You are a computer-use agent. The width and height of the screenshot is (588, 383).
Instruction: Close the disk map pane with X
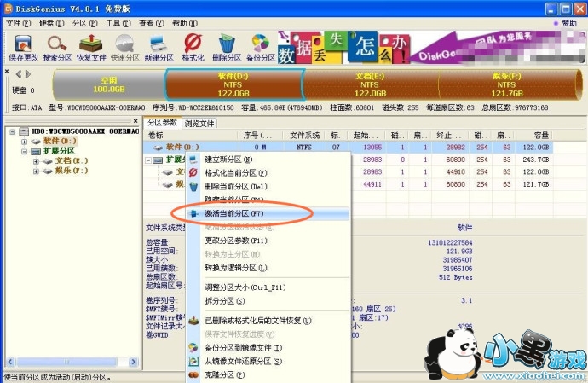(x=7, y=71)
